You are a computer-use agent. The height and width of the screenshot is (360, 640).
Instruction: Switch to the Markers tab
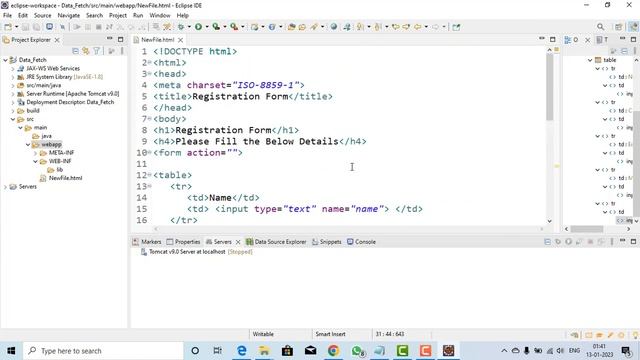coord(147,242)
